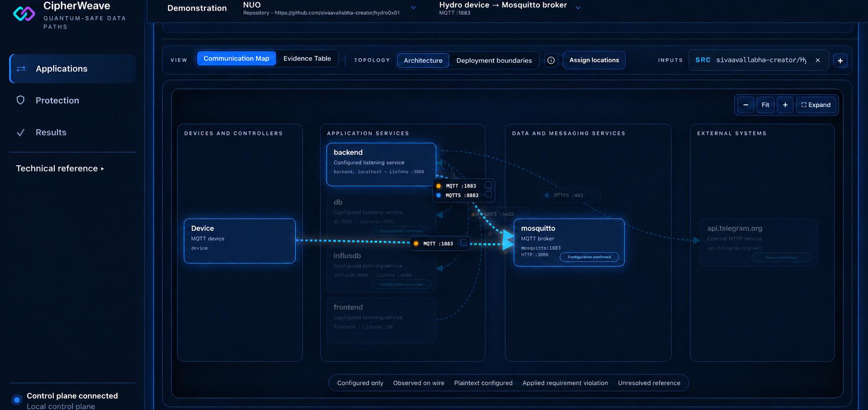Expand the communication map to full view
Screen dimensions: 868x410
point(816,105)
